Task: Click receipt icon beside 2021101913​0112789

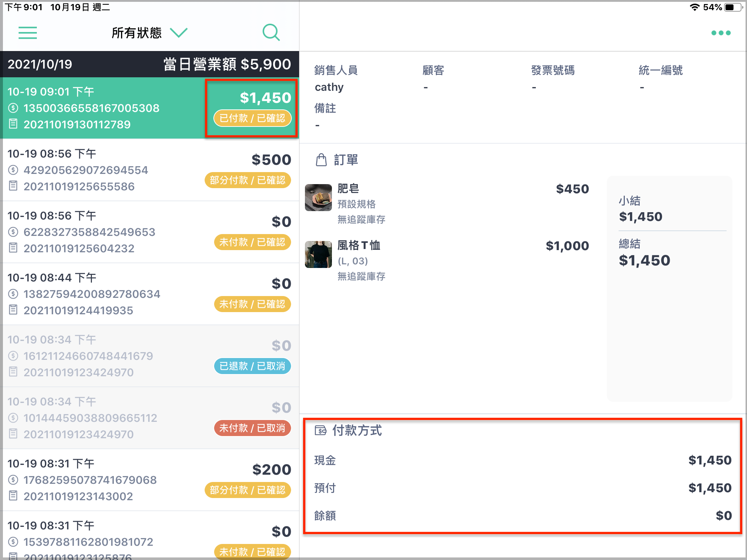Action: (13, 124)
